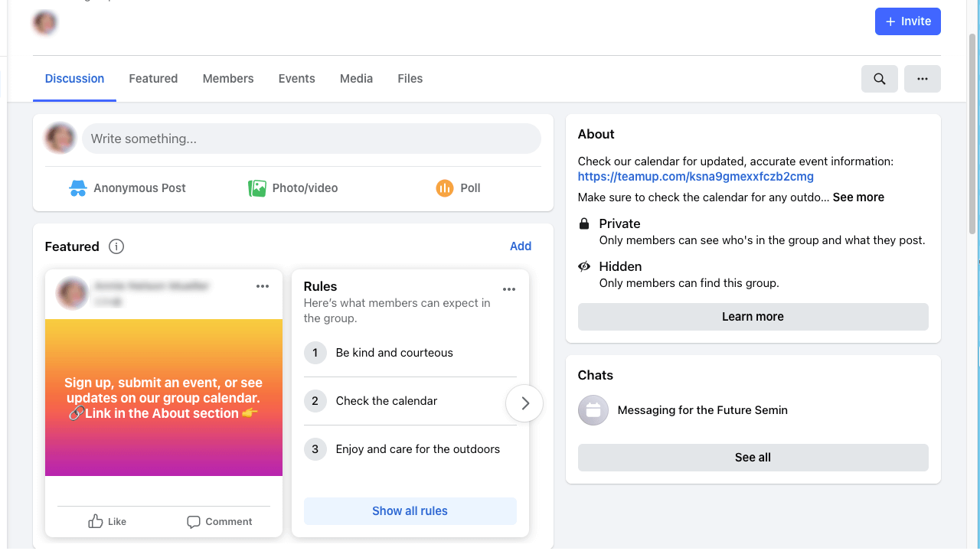Click the blue Invite button
This screenshot has height=551, width=980.
[x=908, y=21]
